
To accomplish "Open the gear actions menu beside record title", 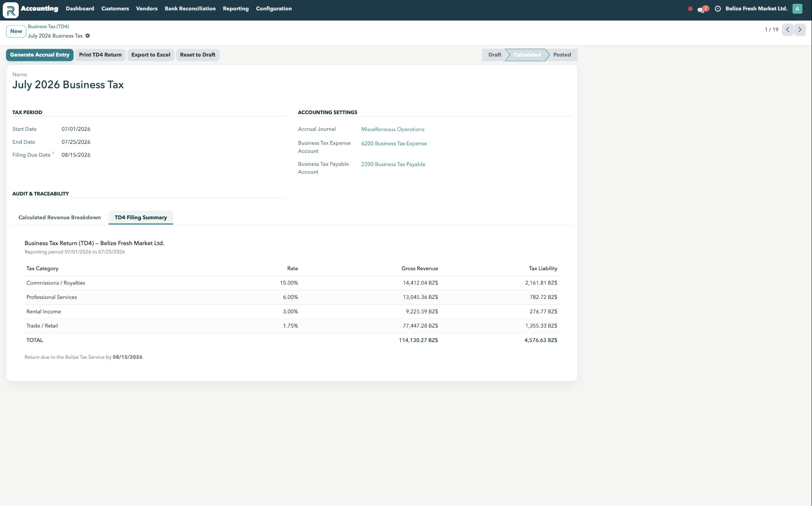I will [x=88, y=36].
